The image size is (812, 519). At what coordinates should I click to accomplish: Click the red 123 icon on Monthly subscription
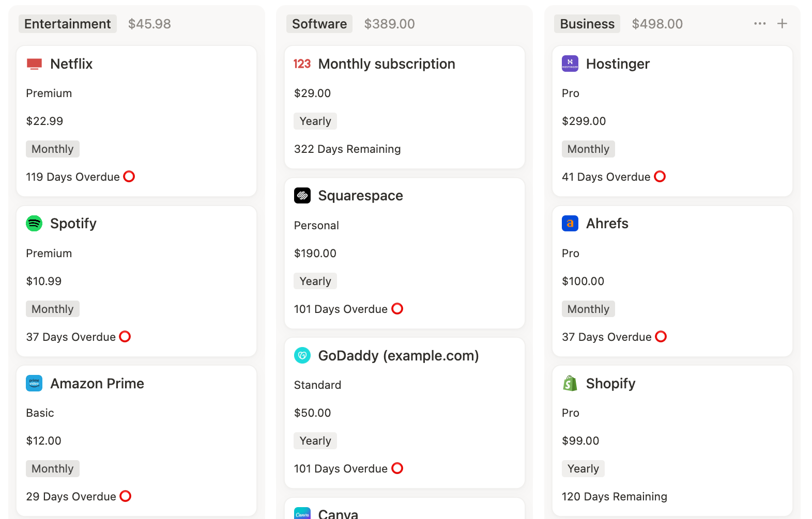tap(302, 64)
